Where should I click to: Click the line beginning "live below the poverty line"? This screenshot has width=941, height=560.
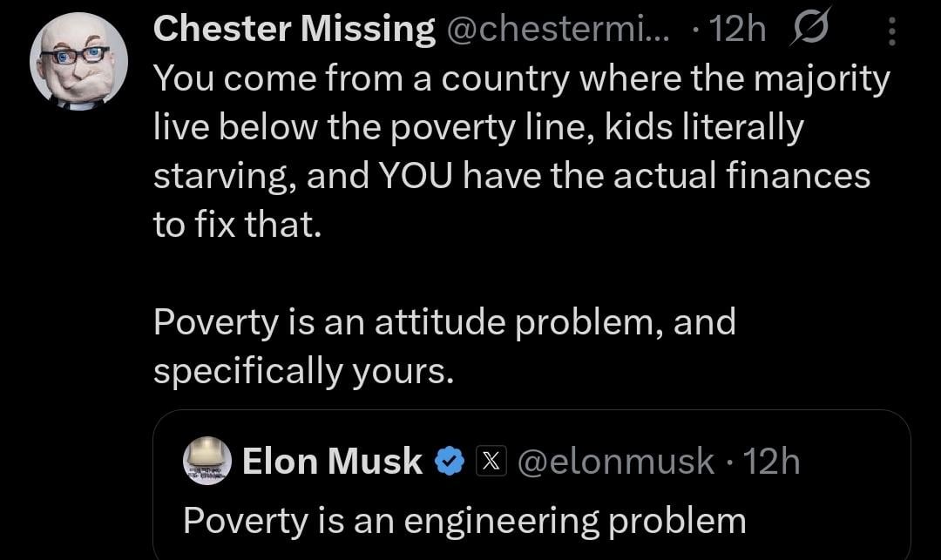click(477, 128)
